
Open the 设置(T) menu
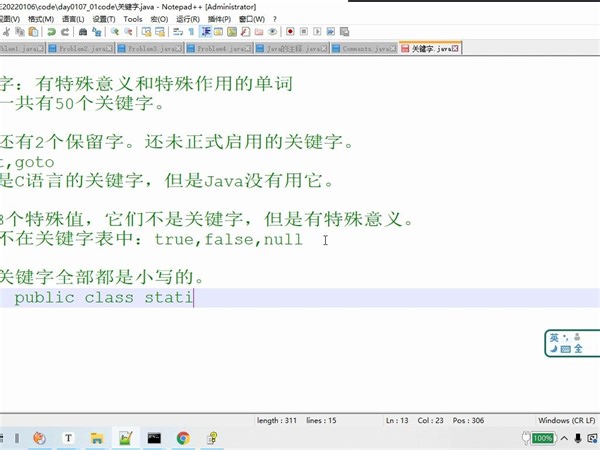coord(104,19)
